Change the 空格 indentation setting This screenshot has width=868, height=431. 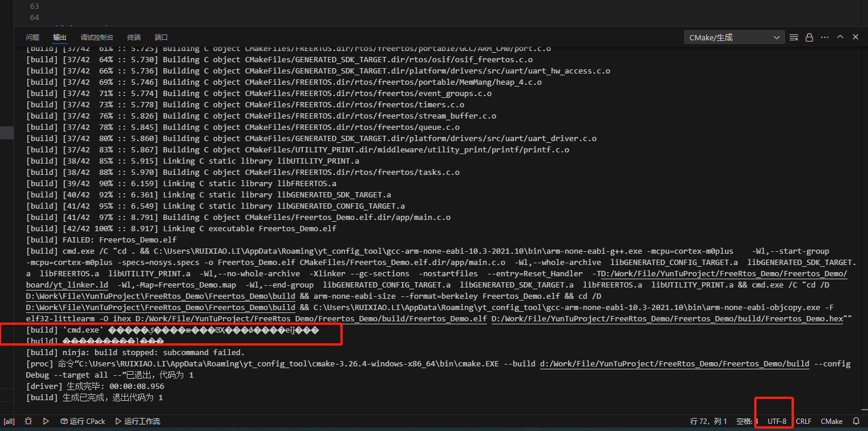click(x=747, y=422)
